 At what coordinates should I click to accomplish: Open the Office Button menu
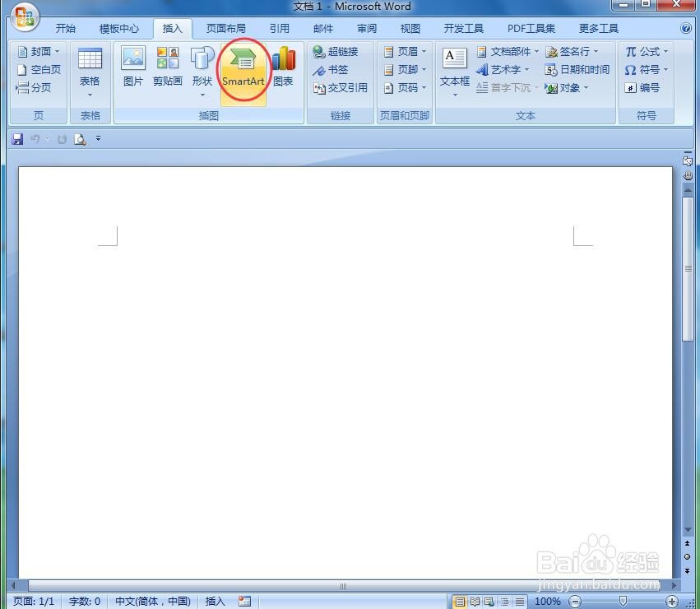25,17
